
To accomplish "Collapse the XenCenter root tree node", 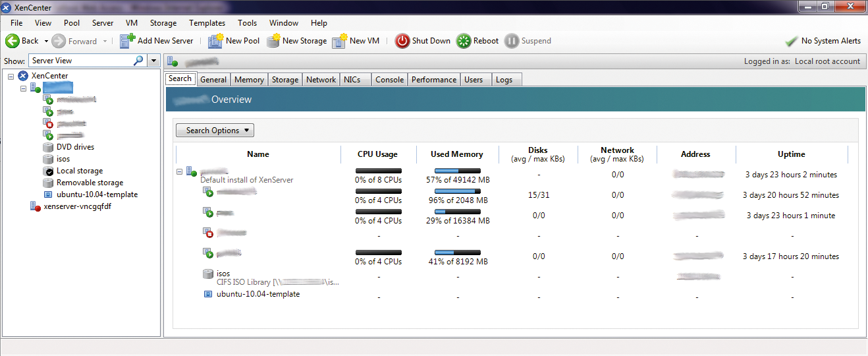I will pos(11,76).
